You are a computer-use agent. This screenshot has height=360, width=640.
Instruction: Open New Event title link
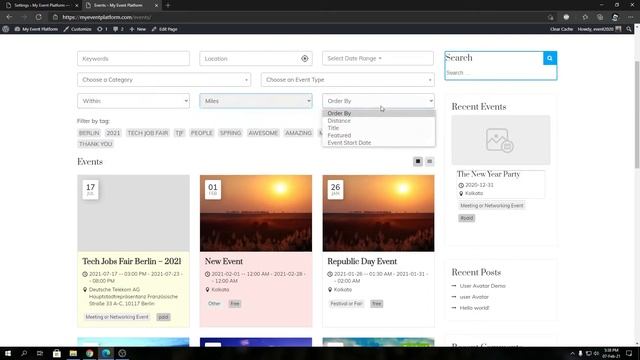click(224, 261)
